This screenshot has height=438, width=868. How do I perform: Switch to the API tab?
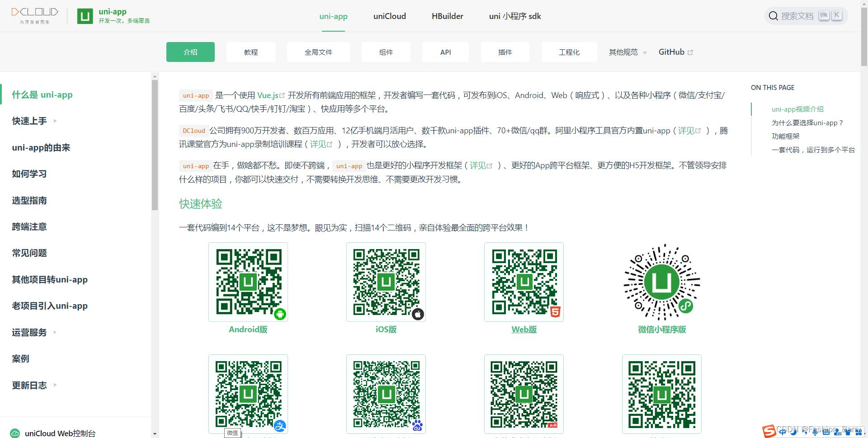pos(445,52)
